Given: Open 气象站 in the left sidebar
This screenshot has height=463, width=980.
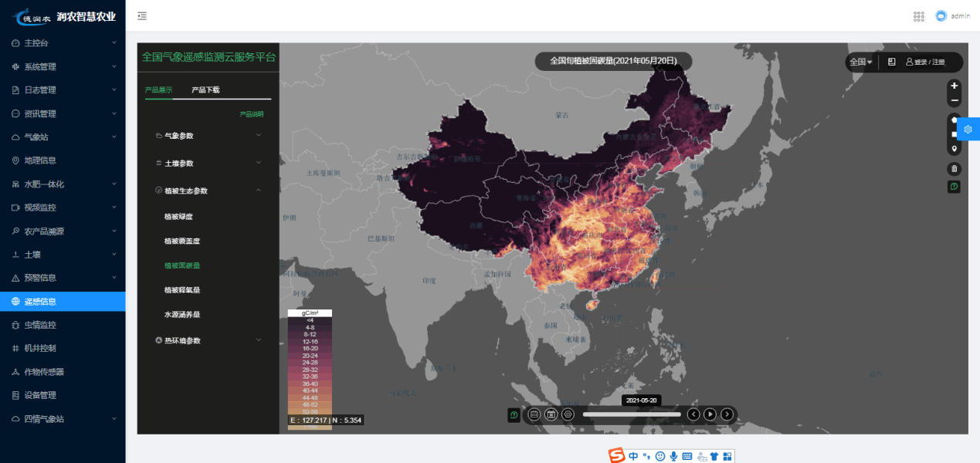Looking at the screenshot, I should pos(62,137).
